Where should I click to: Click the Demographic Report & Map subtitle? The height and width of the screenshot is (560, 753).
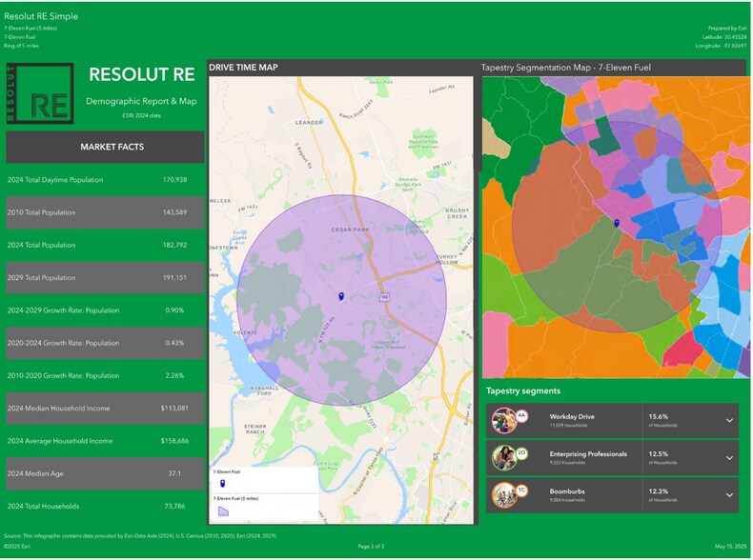click(x=141, y=101)
